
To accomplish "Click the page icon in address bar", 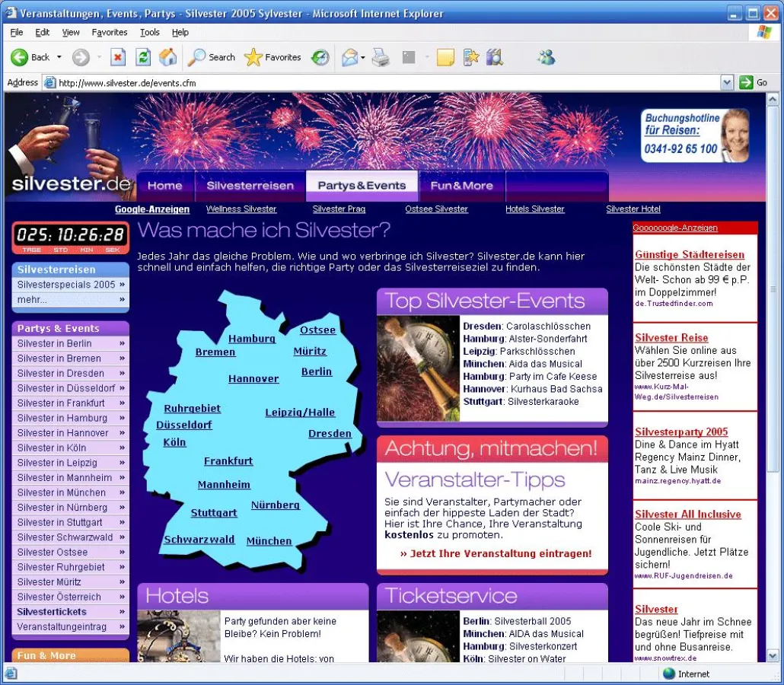I will pyautogui.click(x=49, y=82).
